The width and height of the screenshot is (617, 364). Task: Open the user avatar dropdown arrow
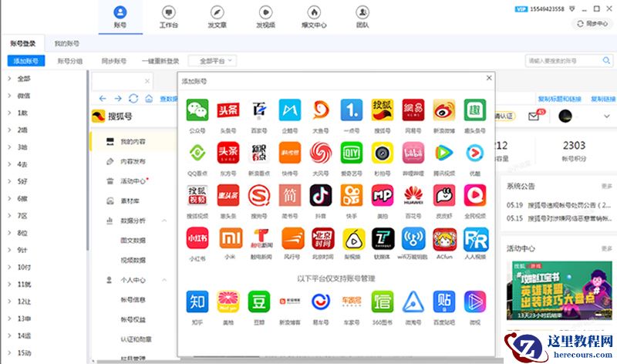coord(606,116)
